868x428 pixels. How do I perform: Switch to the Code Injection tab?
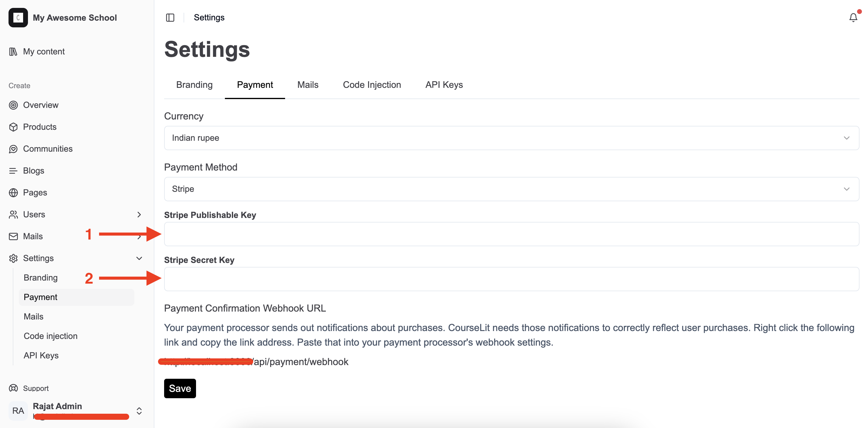(372, 85)
